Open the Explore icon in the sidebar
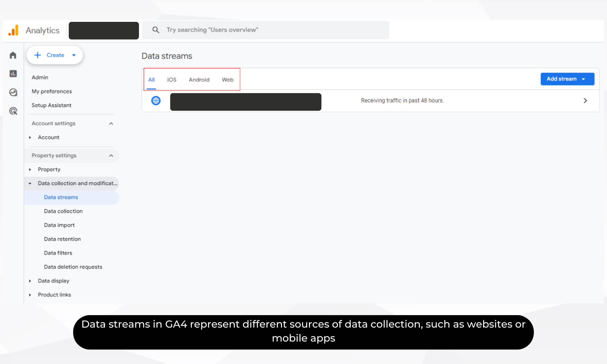Screen dimensions: 607x364 tap(13, 92)
